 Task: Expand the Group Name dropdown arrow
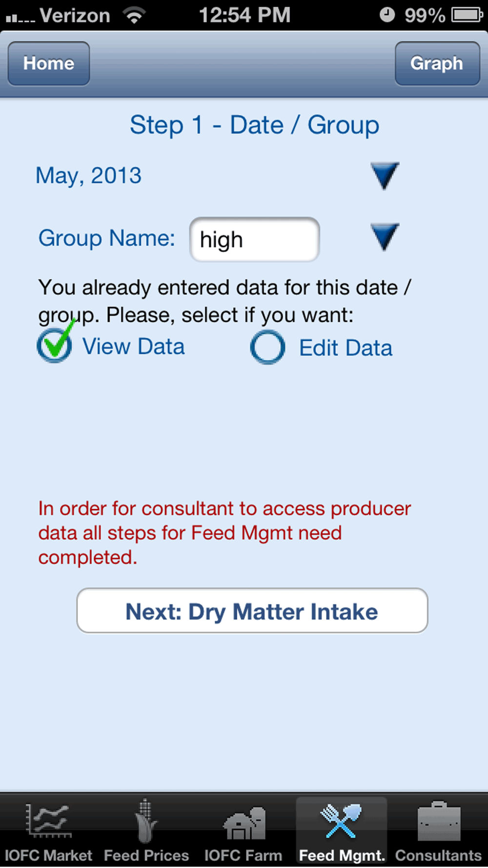(385, 237)
